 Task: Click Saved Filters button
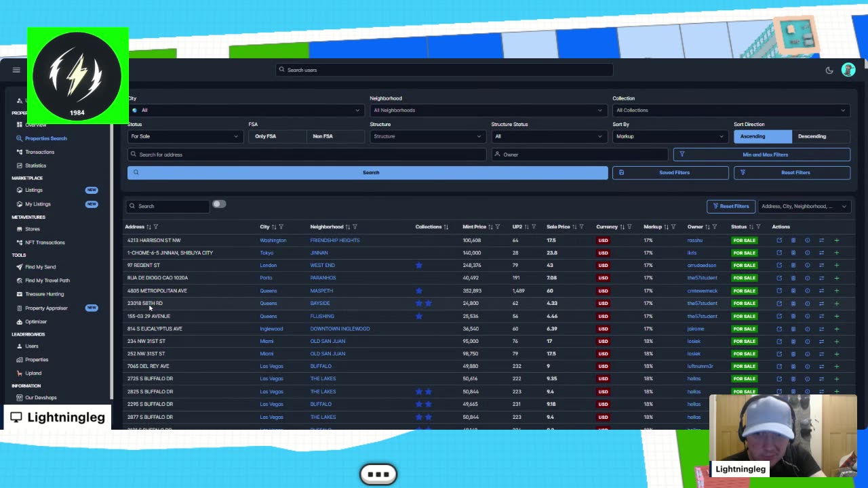(670, 173)
